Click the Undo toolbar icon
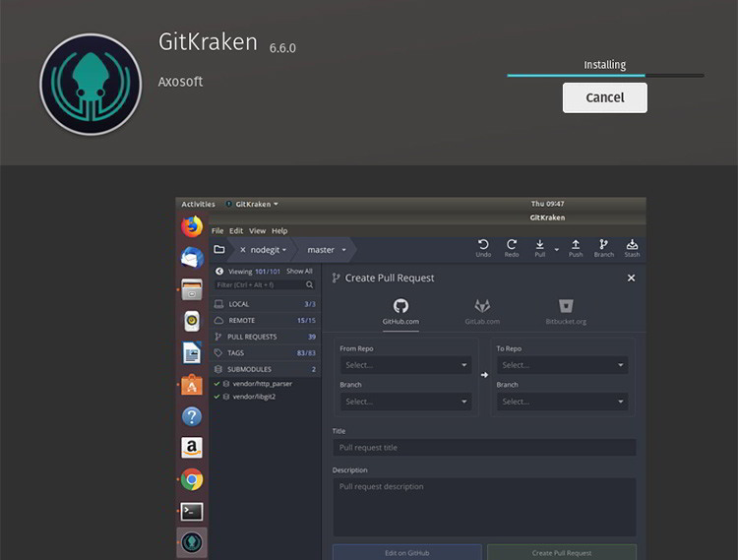Image resolution: width=738 pixels, height=560 pixels. [x=483, y=248]
